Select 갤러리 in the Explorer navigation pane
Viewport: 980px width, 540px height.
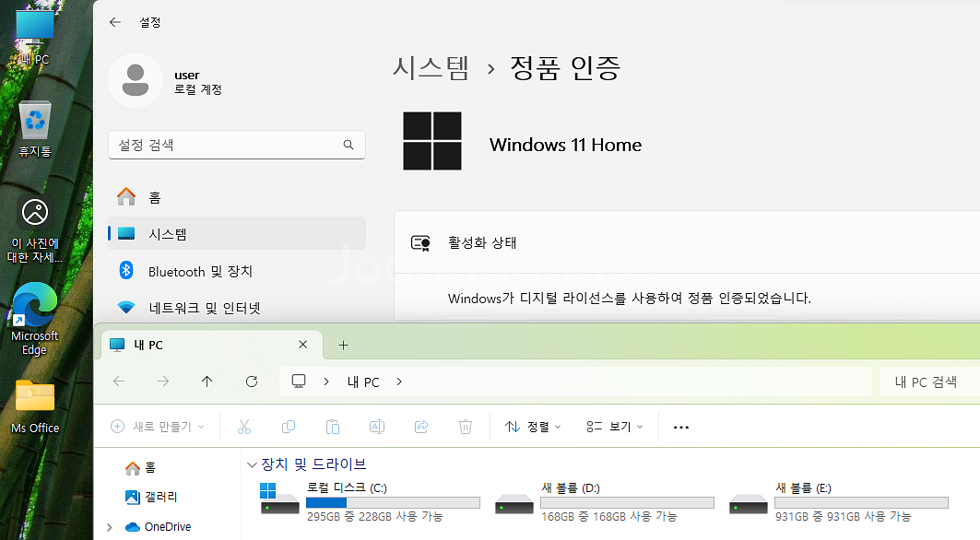point(152,497)
